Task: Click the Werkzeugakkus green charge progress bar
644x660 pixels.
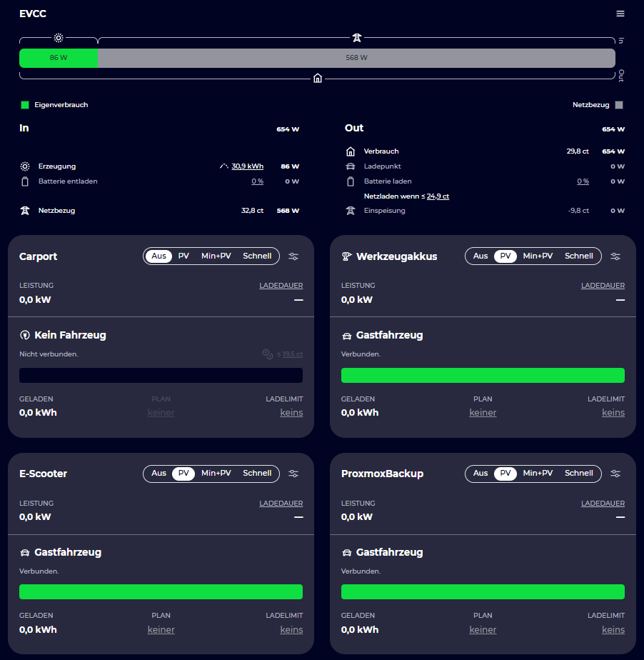Action: pyautogui.click(x=483, y=376)
